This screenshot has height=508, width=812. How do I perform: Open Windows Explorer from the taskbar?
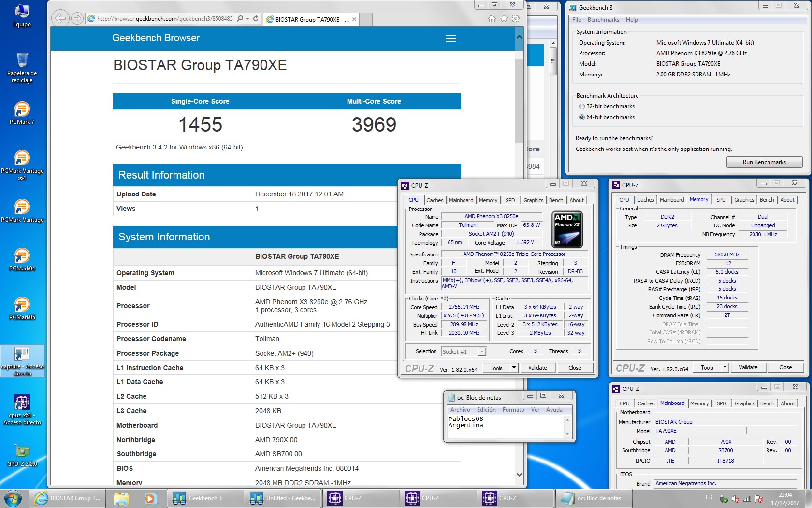121,498
